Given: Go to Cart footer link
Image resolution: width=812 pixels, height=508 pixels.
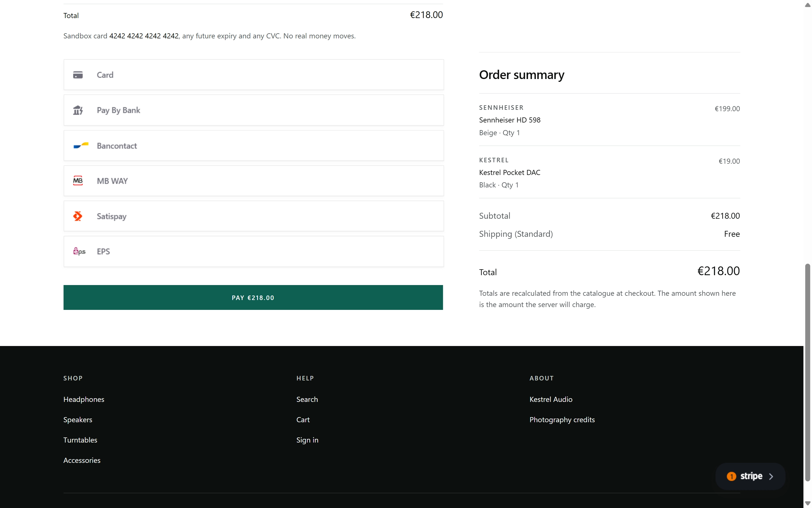Looking at the screenshot, I should (x=303, y=420).
